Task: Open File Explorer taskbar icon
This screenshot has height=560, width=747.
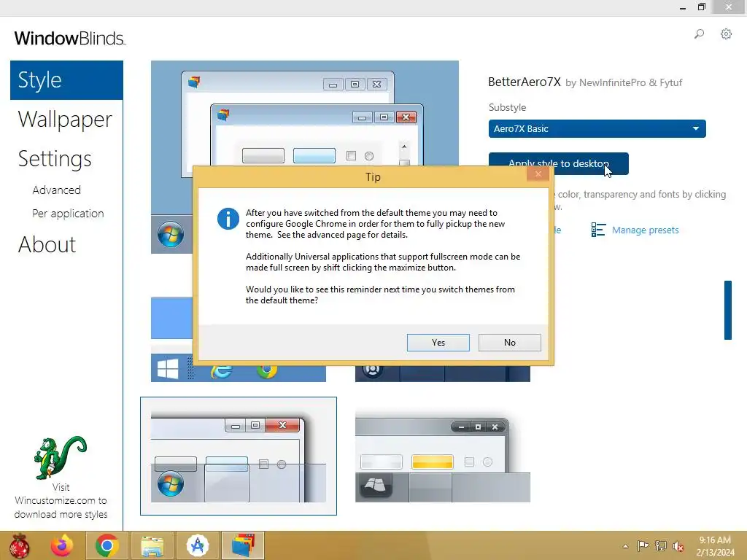Action: pos(152,545)
